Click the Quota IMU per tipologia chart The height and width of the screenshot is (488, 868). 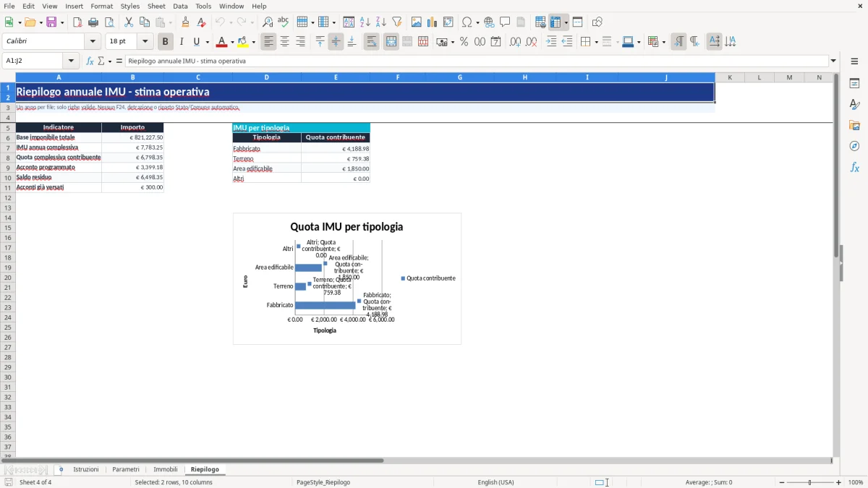click(346, 278)
